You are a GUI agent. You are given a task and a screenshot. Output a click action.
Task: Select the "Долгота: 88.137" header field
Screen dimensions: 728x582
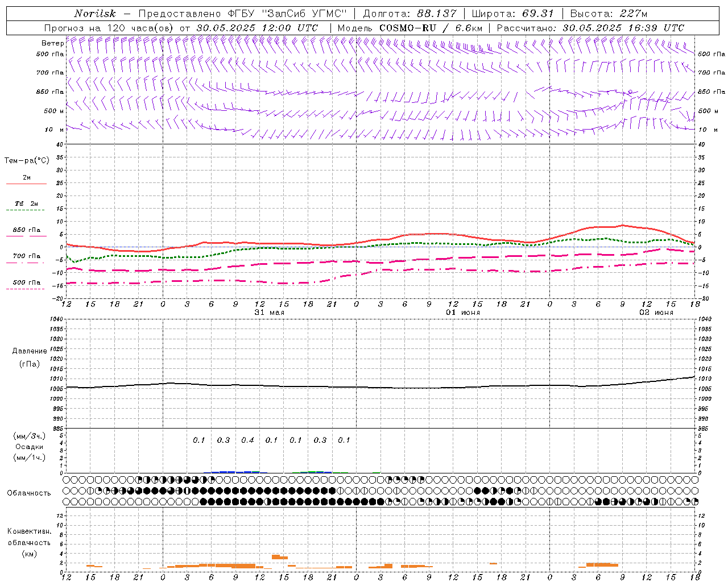(x=409, y=14)
